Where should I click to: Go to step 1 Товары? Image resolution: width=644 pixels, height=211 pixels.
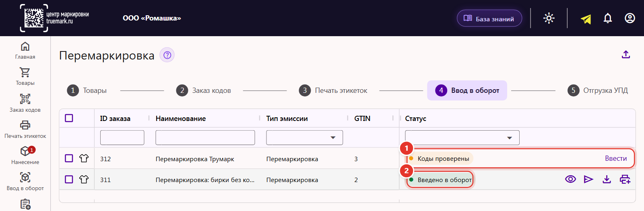(87, 90)
